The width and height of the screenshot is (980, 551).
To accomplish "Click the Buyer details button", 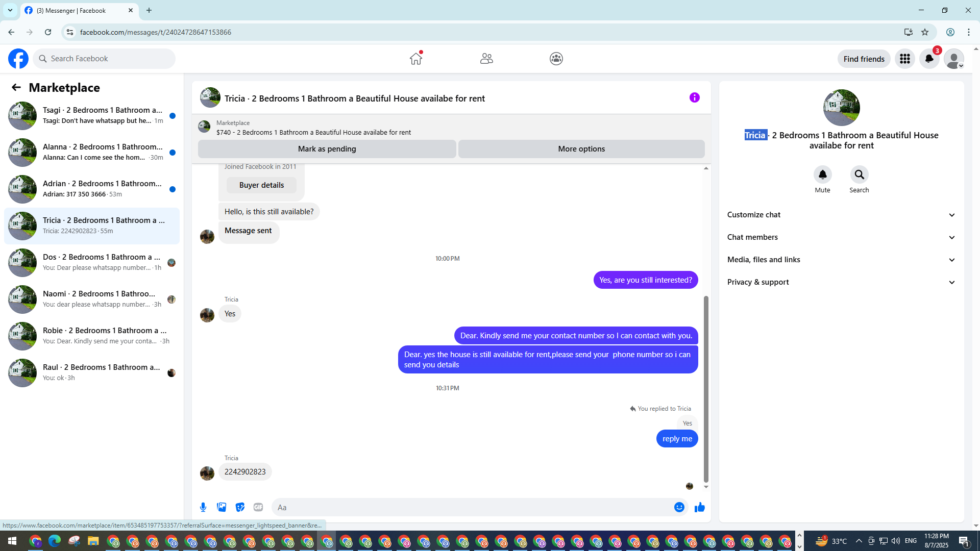I will [261, 185].
